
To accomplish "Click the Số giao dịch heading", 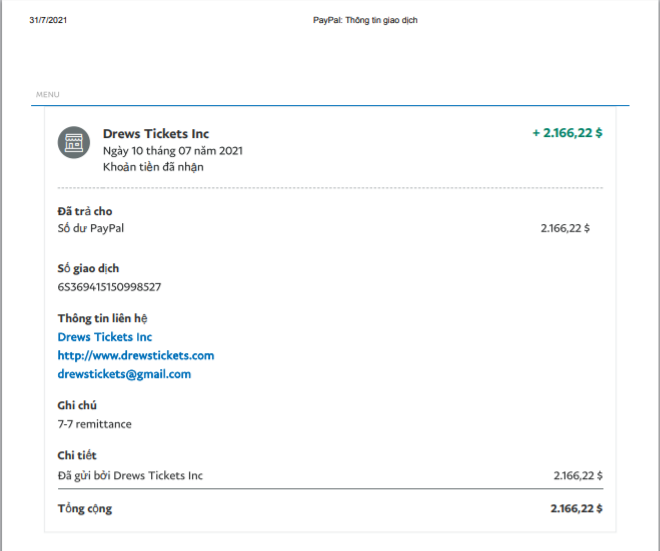I will [x=89, y=269].
